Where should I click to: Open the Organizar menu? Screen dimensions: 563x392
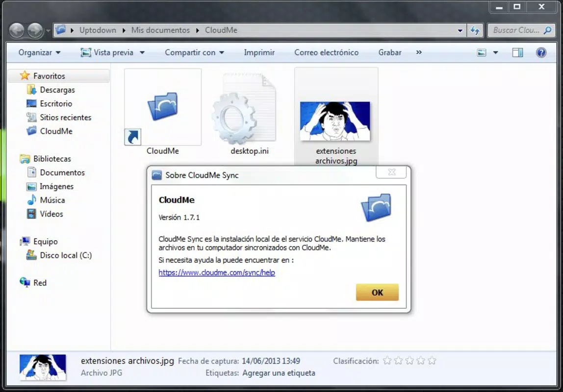39,52
